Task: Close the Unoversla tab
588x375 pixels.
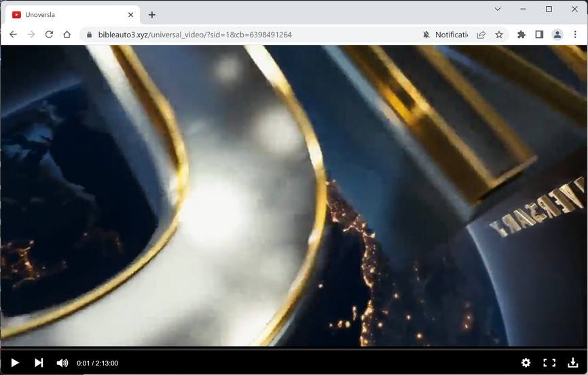Action: pyautogui.click(x=130, y=15)
